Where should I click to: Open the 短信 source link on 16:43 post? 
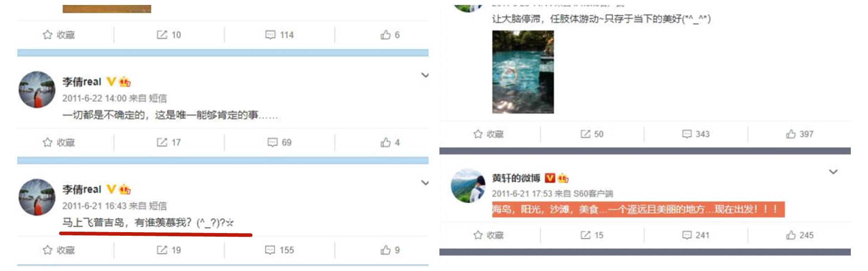point(158,206)
